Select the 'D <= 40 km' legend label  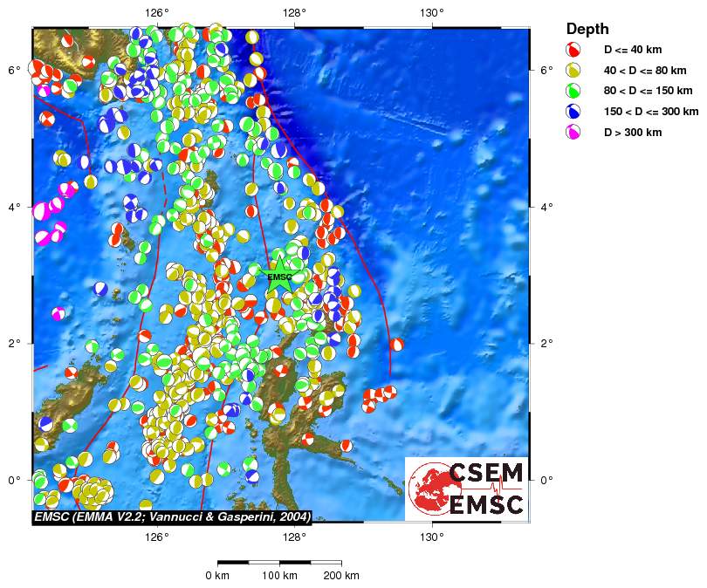[634, 49]
